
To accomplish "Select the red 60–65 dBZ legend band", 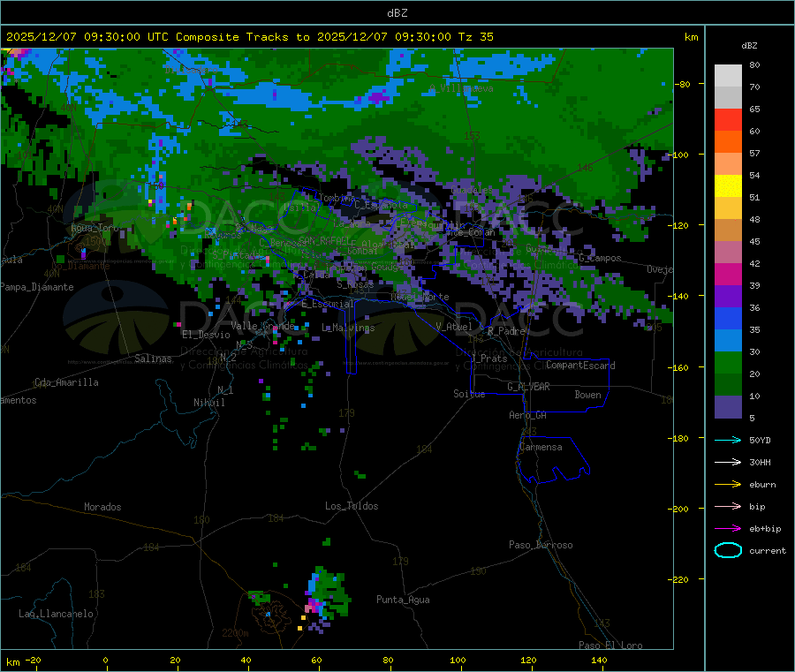I will tap(728, 119).
